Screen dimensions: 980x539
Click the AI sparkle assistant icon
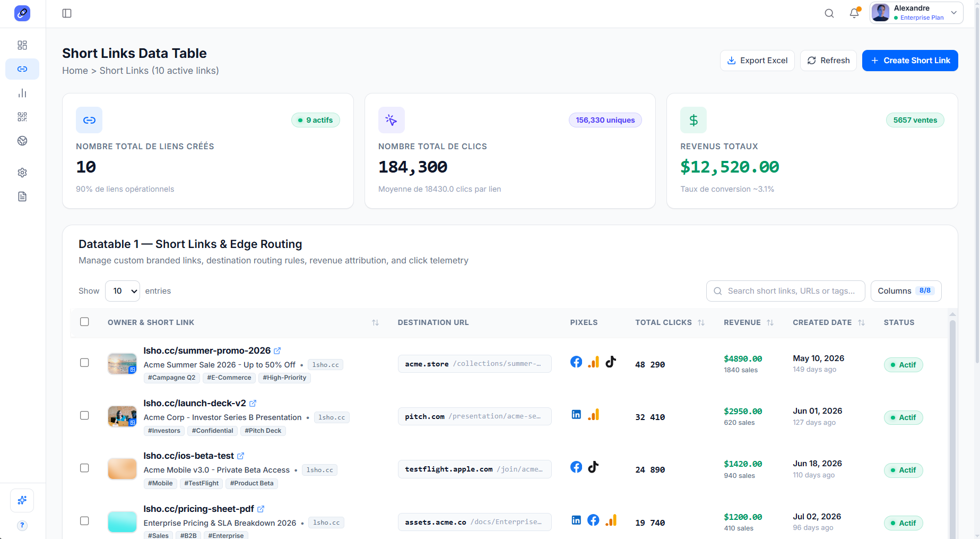[x=22, y=500]
